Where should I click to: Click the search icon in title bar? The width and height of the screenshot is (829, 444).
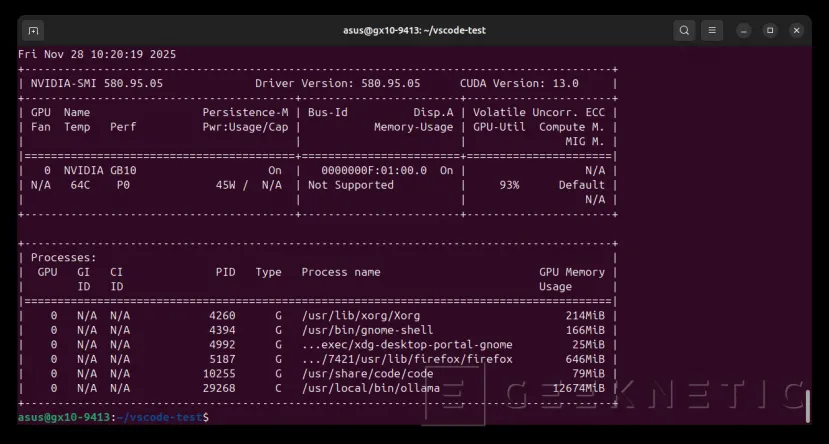pos(684,30)
